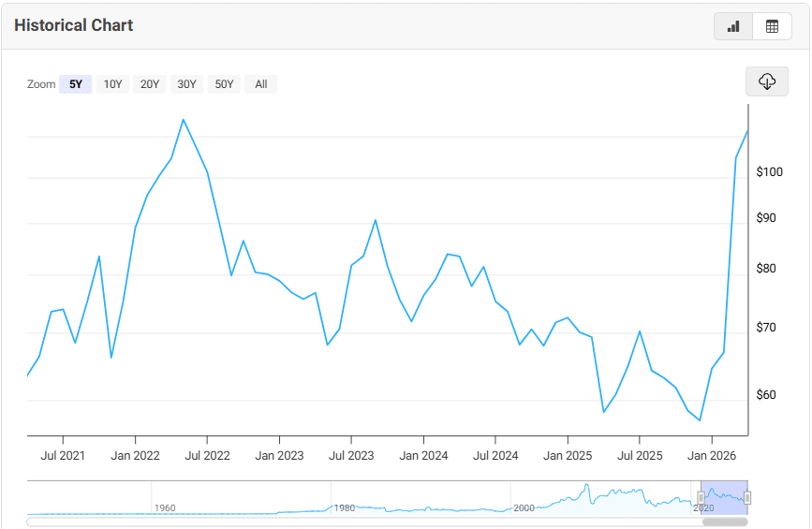Select the 5Y zoom range

click(x=75, y=84)
